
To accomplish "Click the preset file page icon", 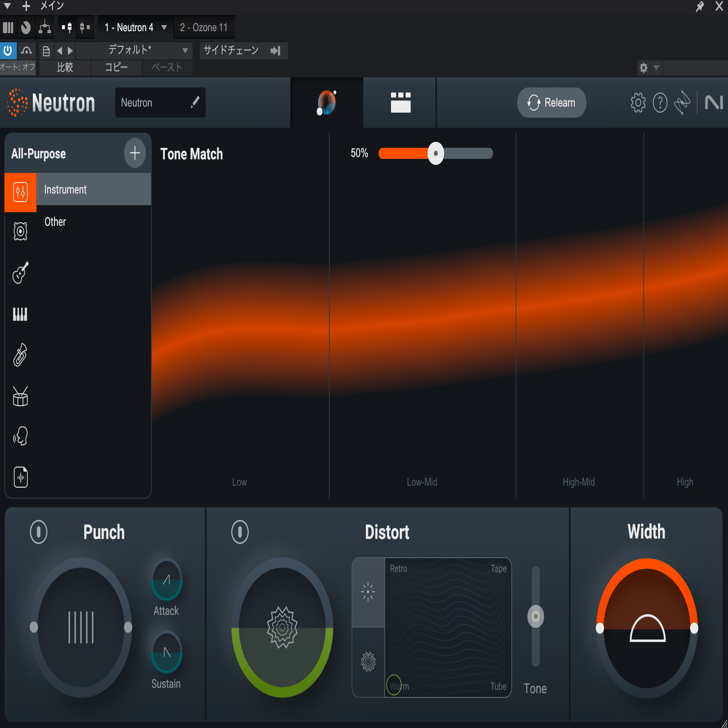I will (46, 51).
